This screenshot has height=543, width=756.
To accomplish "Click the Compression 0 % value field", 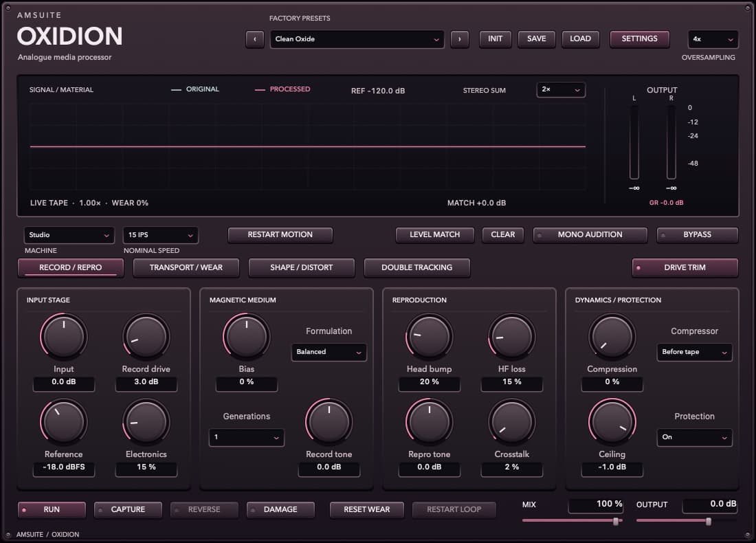I will click(x=612, y=382).
